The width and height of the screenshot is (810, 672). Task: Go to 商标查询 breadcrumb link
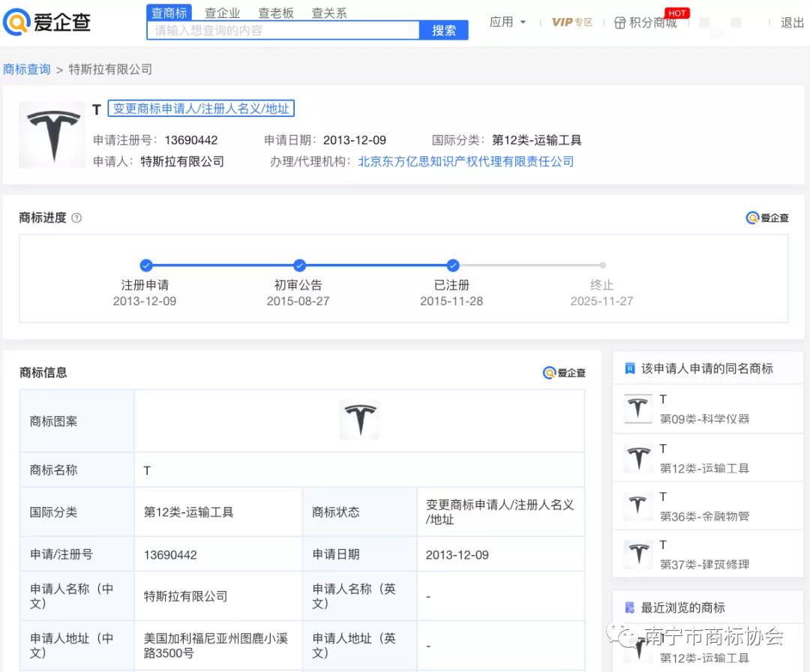[26, 69]
